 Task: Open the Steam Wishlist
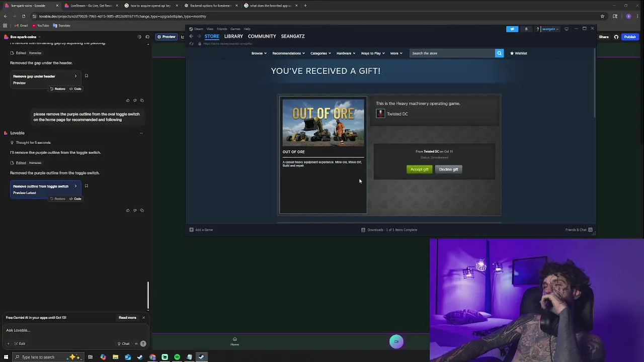(x=518, y=53)
